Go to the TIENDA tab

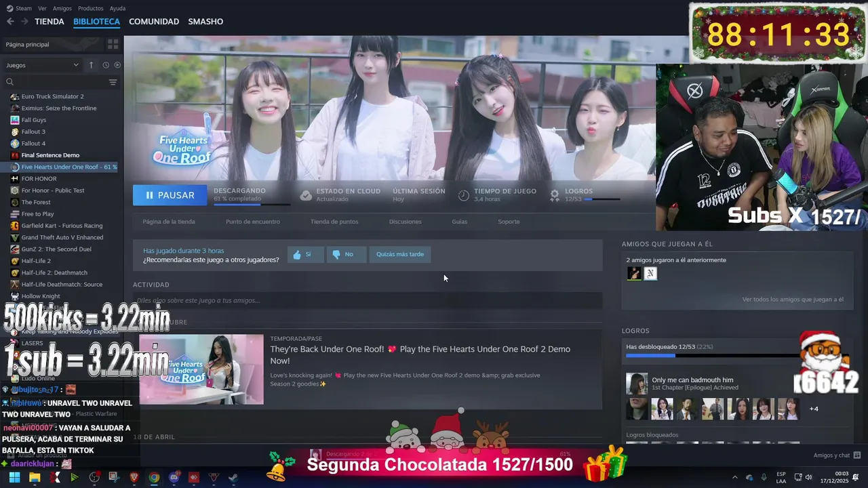click(x=50, y=21)
